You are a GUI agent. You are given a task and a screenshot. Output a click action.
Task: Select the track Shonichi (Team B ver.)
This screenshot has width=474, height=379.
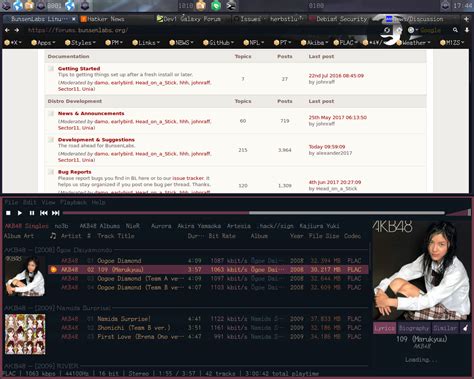pos(208,328)
